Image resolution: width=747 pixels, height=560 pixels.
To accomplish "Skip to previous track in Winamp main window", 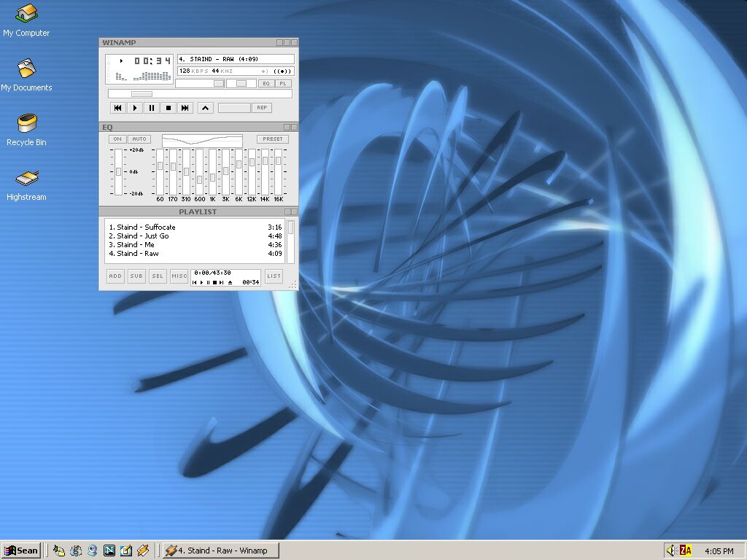I will click(x=117, y=108).
